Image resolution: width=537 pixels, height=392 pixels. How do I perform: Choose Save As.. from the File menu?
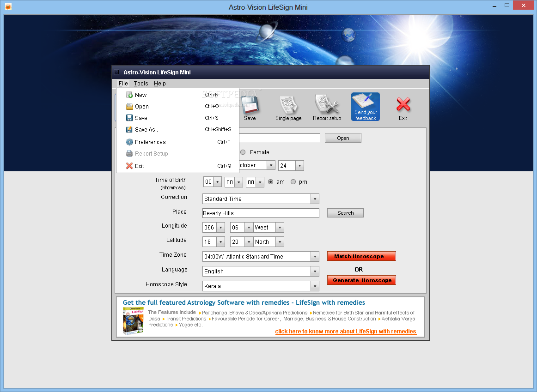pos(177,129)
